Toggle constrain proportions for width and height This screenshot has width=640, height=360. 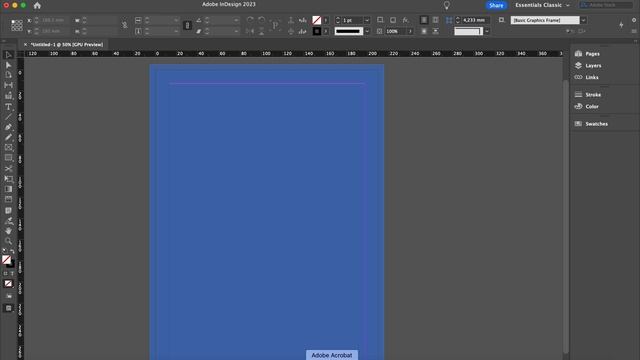coord(124,25)
